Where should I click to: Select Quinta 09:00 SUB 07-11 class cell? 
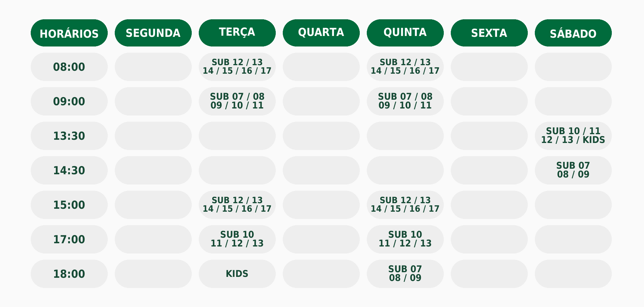[405, 101]
